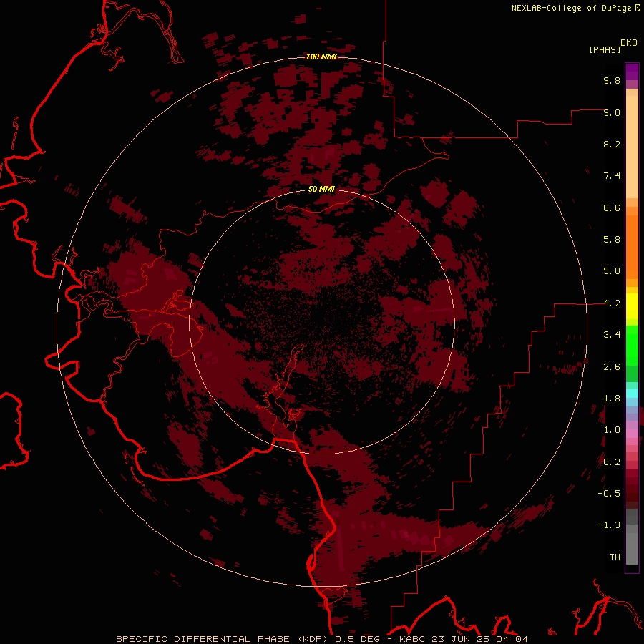Image resolution: width=644 pixels, height=644 pixels.
Task: Click the DKD unit label above the legend
Action: click(629, 43)
